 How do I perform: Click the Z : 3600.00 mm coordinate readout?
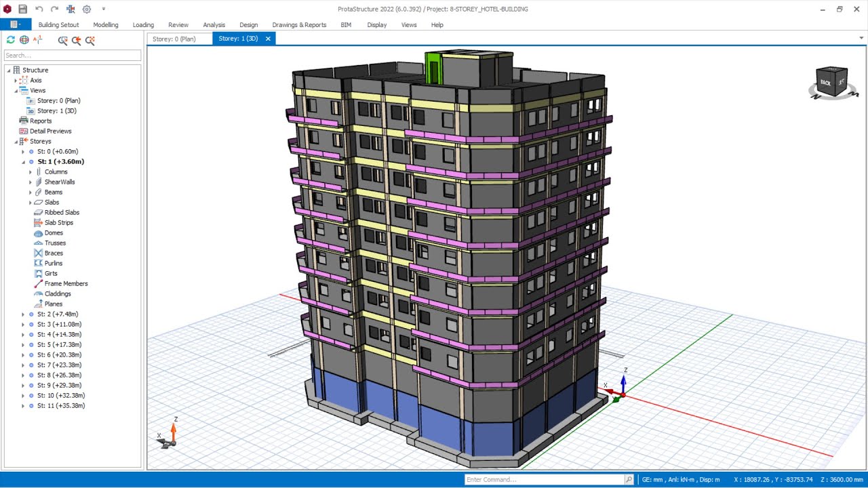(840, 480)
